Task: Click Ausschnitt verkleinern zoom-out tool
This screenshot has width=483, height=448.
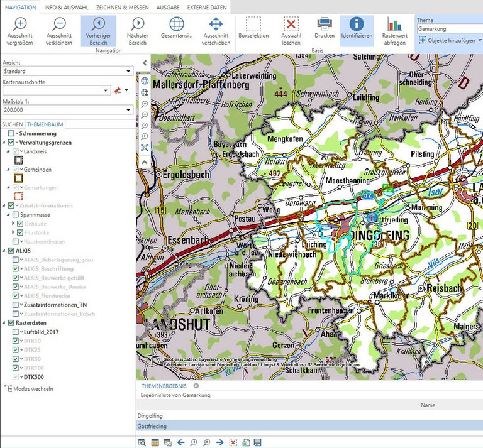Action: coord(59,31)
